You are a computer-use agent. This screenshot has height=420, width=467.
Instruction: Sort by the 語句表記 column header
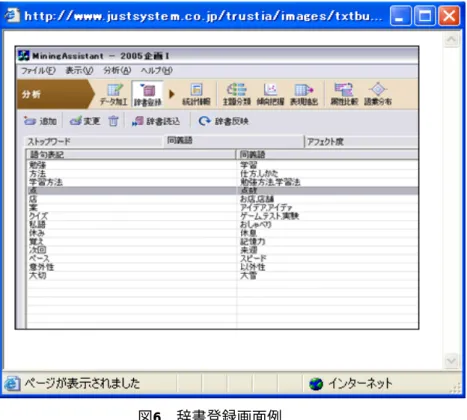click(x=131, y=154)
